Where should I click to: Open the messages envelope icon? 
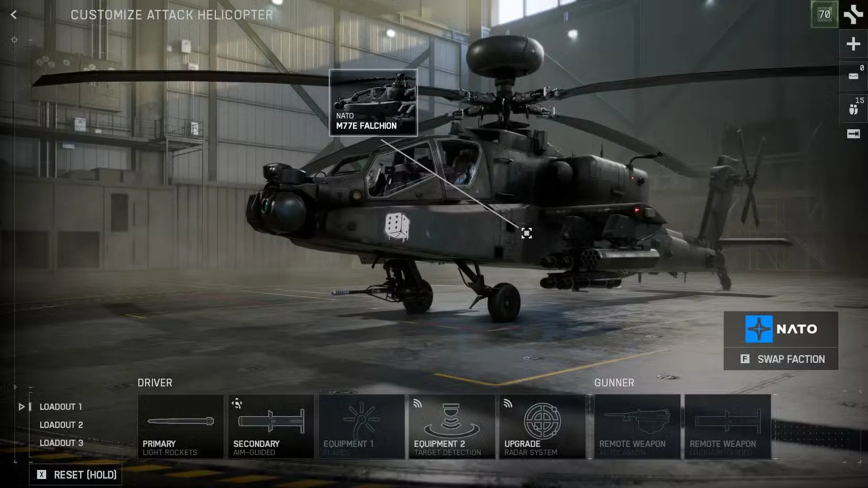point(853,76)
